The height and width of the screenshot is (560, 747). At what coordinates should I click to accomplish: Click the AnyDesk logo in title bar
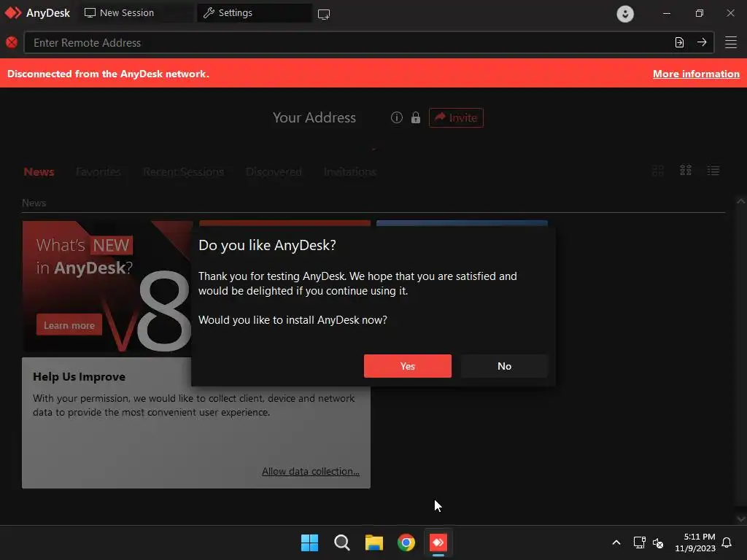pyautogui.click(x=13, y=13)
